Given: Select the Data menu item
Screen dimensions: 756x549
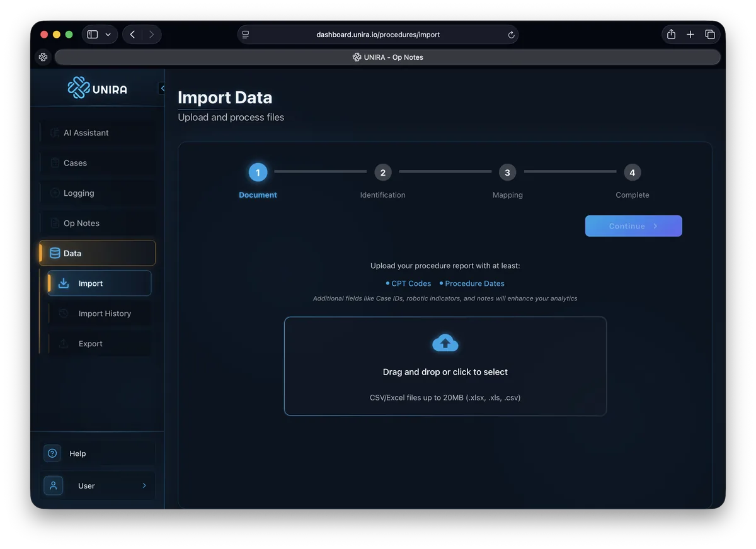Looking at the screenshot, I should 98,253.
